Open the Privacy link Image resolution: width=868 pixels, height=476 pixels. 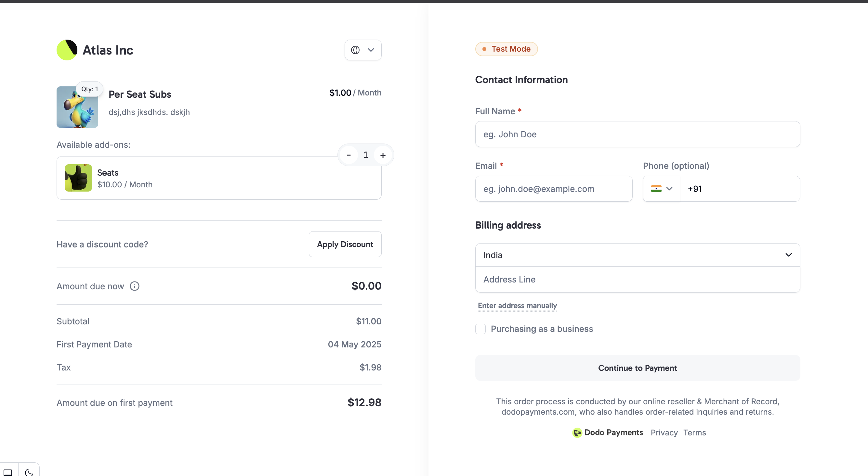(x=664, y=432)
